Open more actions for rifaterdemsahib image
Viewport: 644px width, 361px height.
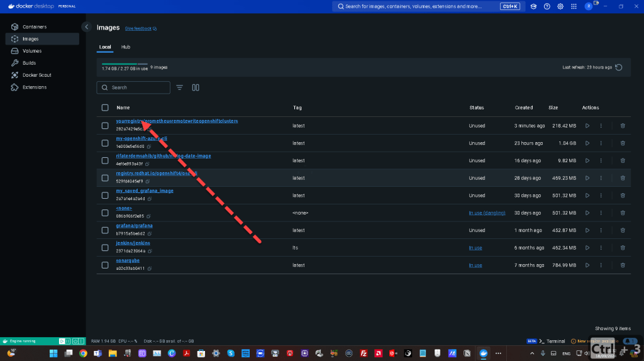pos(601,160)
